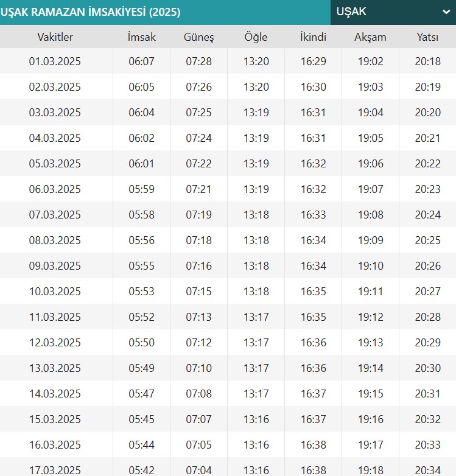This screenshot has width=456, height=476.
Task: Click imsak time 06:05 on 02.03.2025
Action: tap(141, 87)
